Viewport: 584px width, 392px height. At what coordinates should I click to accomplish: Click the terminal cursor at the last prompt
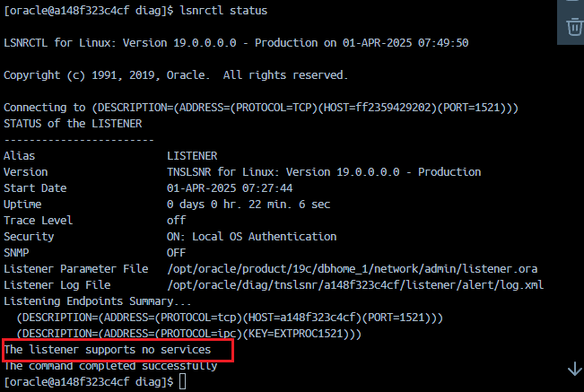click(x=182, y=382)
